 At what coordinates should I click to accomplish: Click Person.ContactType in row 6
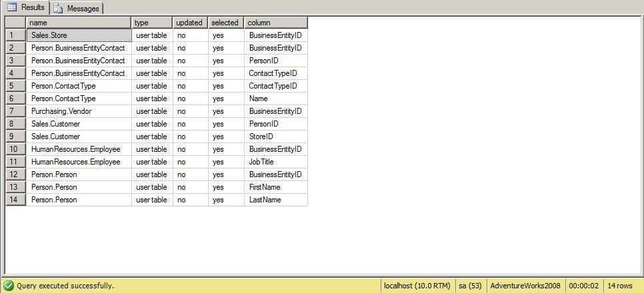pos(79,99)
